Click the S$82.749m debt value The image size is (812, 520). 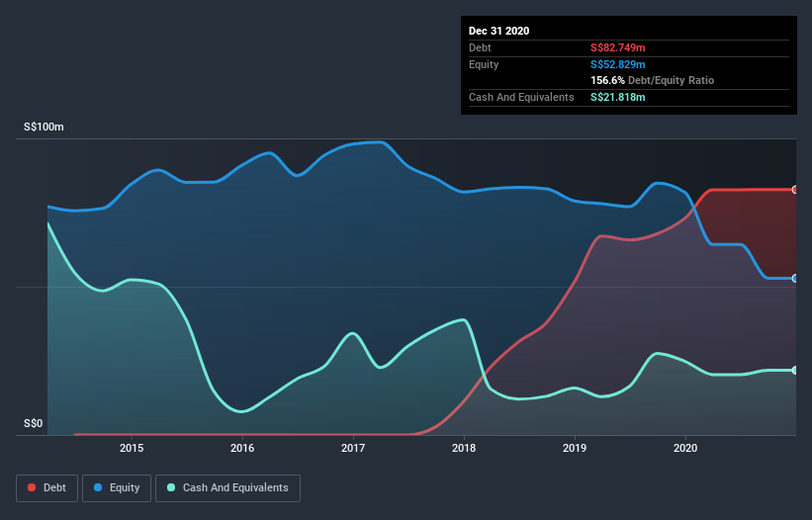[x=618, y=47]
